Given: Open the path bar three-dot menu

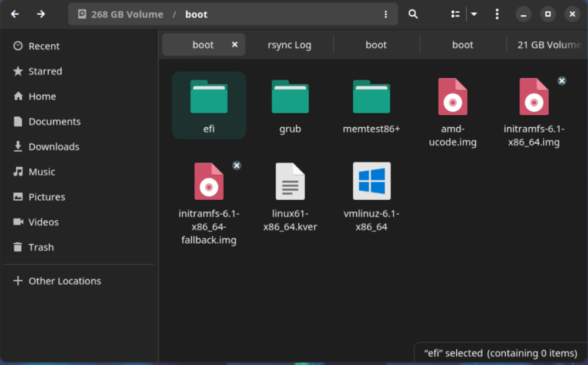Looking at the screenshot, I should click(386, 14).
